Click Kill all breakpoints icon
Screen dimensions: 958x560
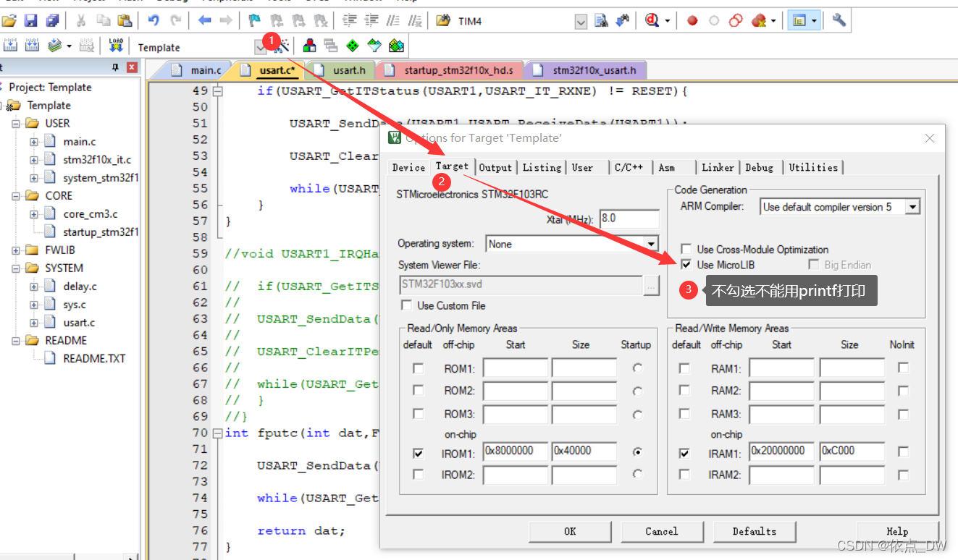pos(758,21)
